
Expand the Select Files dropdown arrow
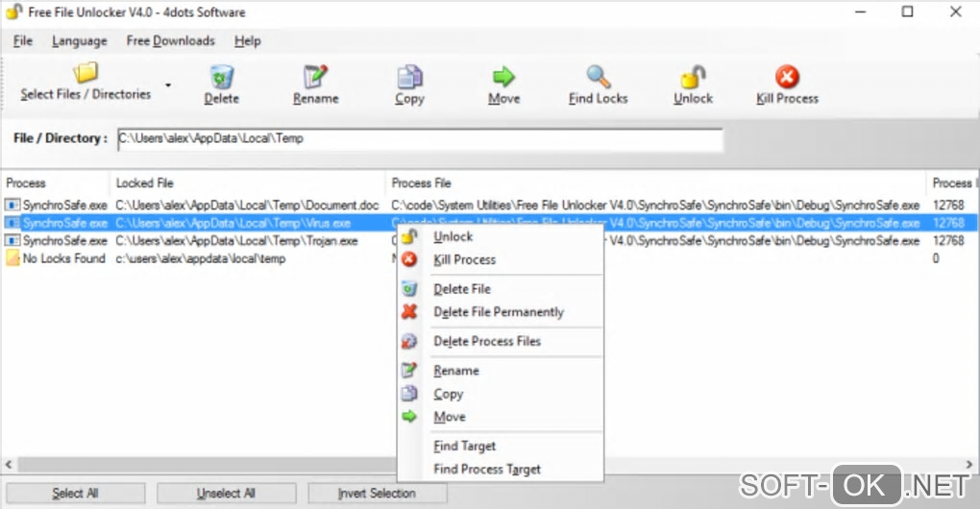(168, 85)
